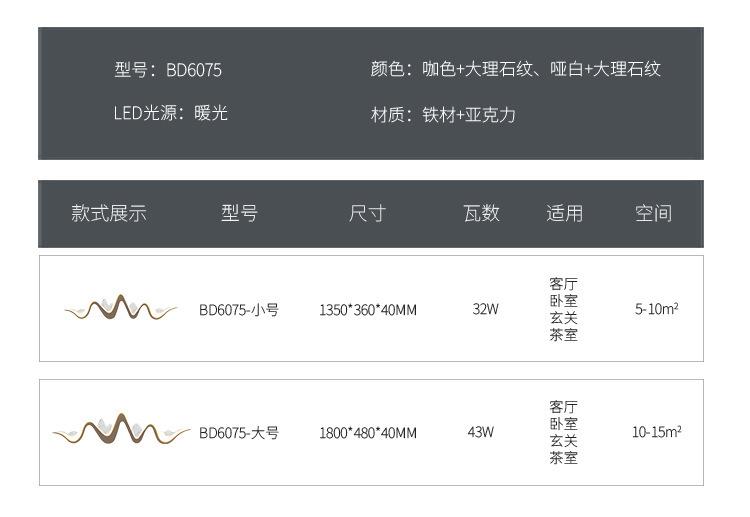The width and height of the screenshot is (750, 517).
Task: Click the 适用 column header
Action: tap(564, 213)
